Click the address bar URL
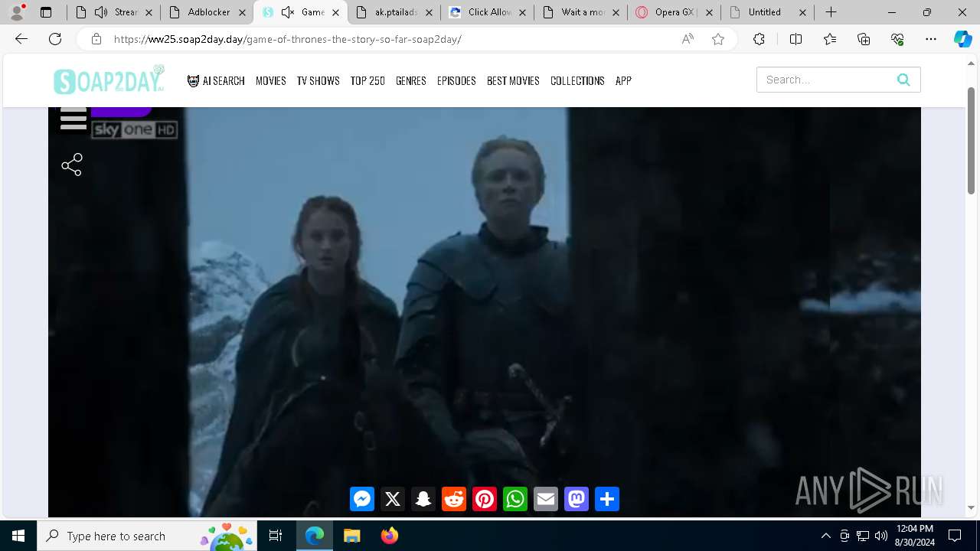Viewport: 980px width, 551px height. [x=288, y=39]
